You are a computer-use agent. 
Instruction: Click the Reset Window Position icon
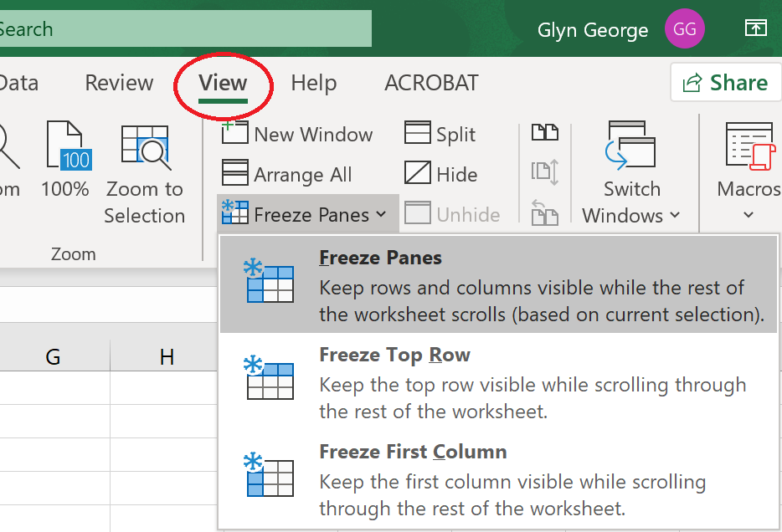pyautogui.click(x=544, y=212)
